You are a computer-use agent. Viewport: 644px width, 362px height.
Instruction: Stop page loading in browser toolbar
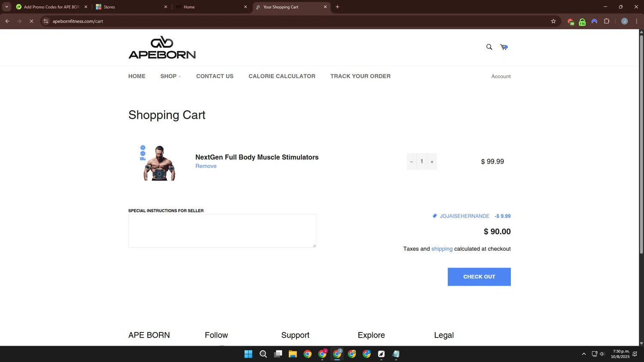[31, 21]
